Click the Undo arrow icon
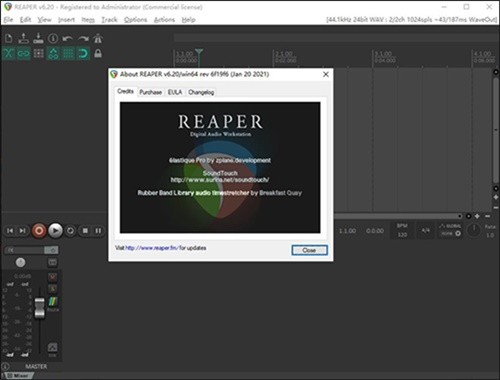Image resolution: width=500 pixels, height=380 pixels. click(68, 39)
